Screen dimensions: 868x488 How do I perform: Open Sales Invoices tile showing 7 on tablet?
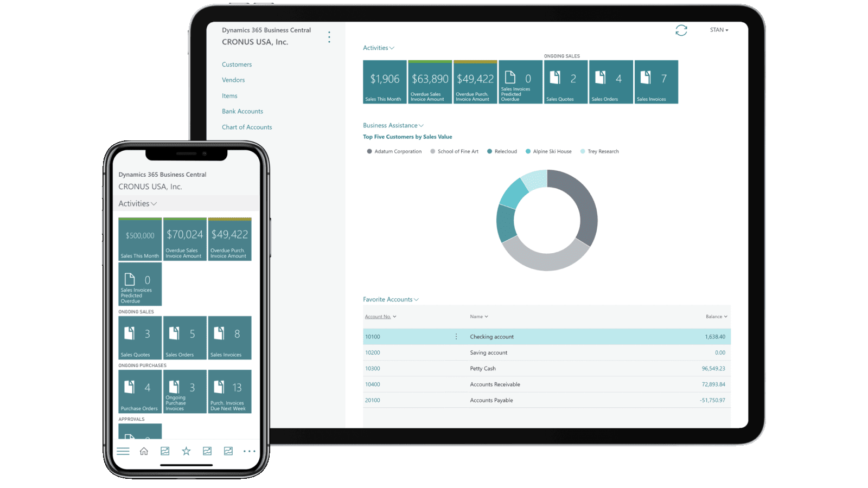click(656, 82)
